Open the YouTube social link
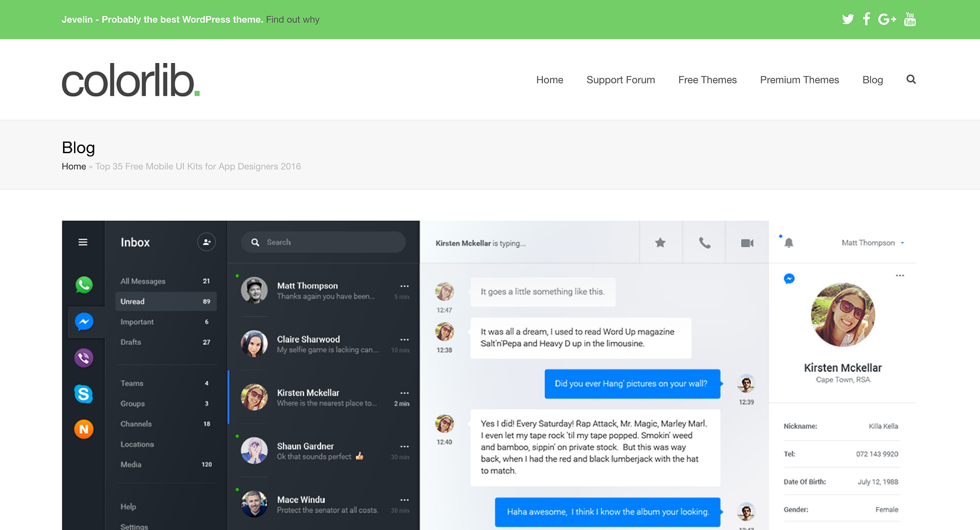This screenshot has width=980, height=530. tap(910, 19)
